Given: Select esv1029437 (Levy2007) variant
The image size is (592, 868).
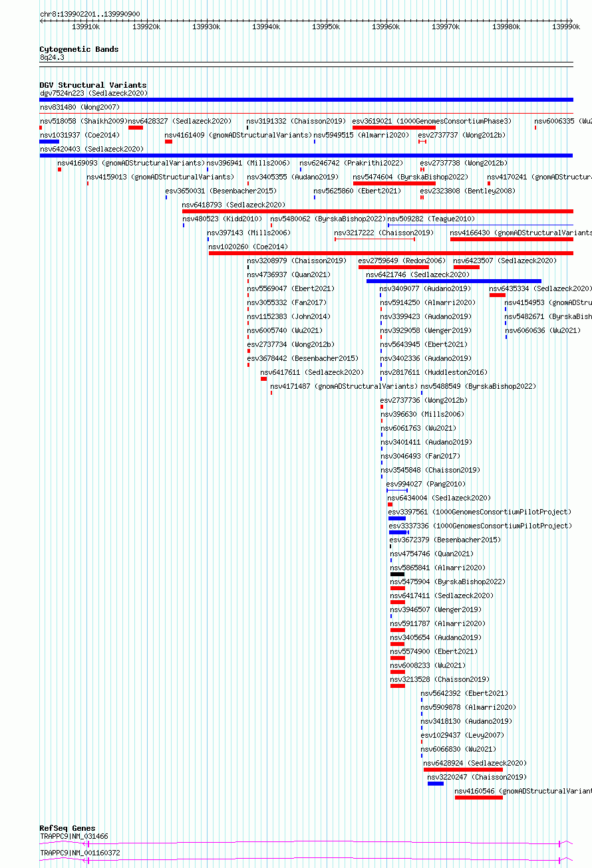Looking at the screenshot, I should tap(462, 735).
